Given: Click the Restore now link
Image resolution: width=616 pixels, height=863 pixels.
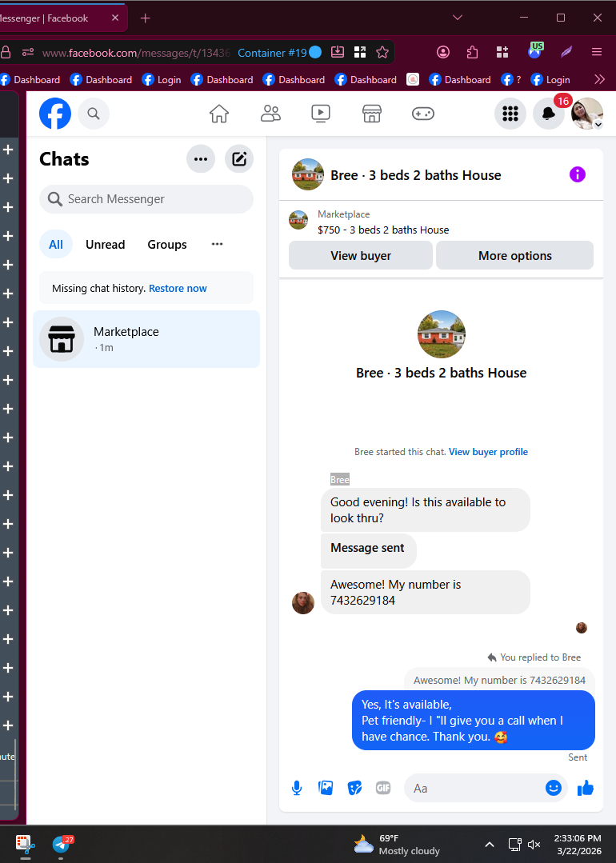Looking at the screenshot, I should [178, 289].
